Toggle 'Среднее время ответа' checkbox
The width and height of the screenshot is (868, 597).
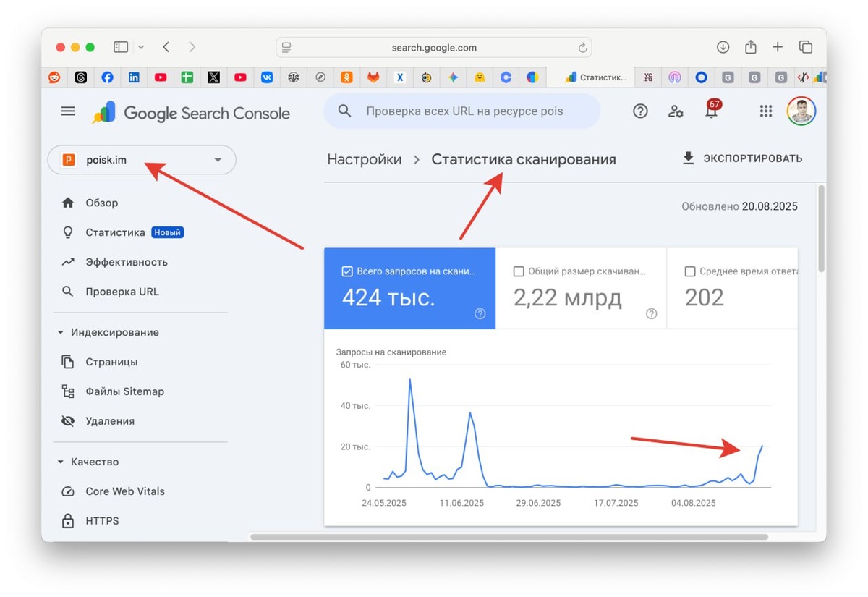689,271
